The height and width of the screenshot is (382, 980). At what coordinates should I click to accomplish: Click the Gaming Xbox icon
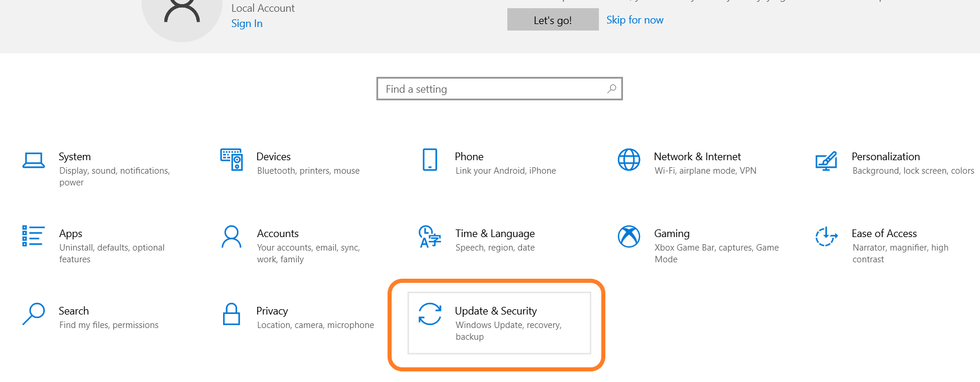point(629,236)
